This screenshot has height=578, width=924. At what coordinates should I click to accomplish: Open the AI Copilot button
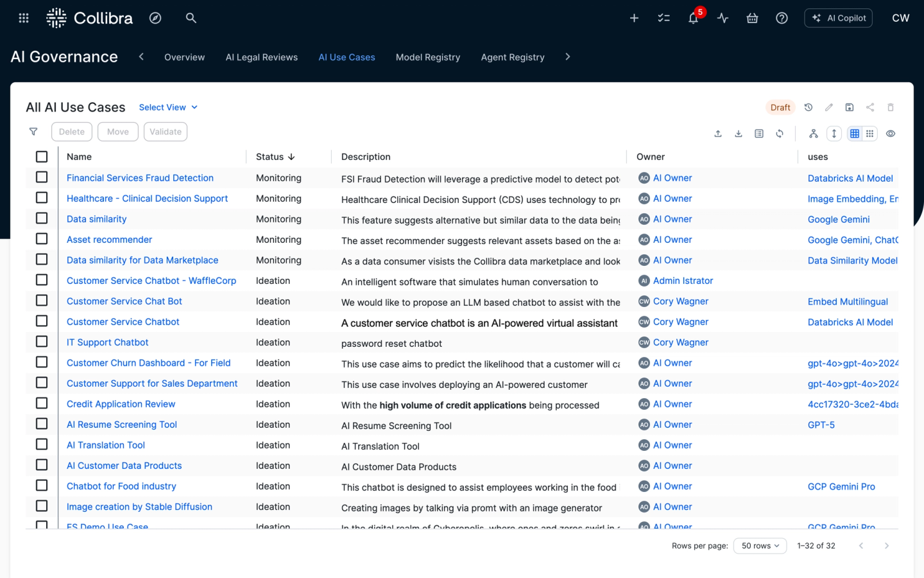click(838, 18)
